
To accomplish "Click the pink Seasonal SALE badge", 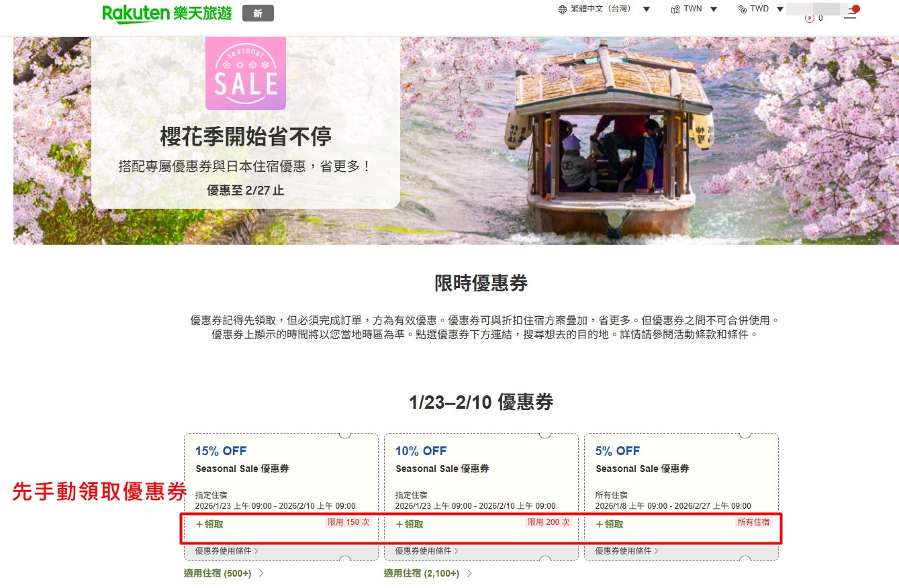I will pyautogui.click(x=245, y=73).
